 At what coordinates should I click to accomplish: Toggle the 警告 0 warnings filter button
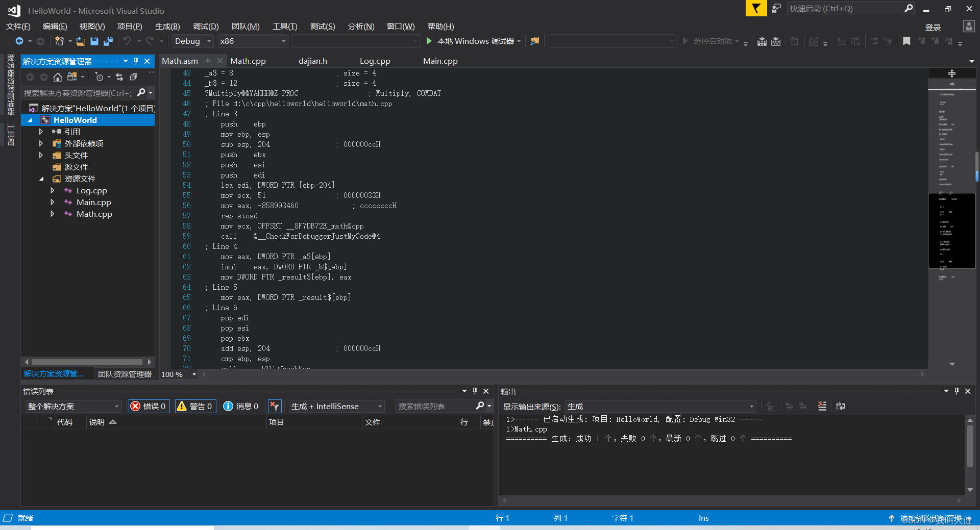coord(194,406)
